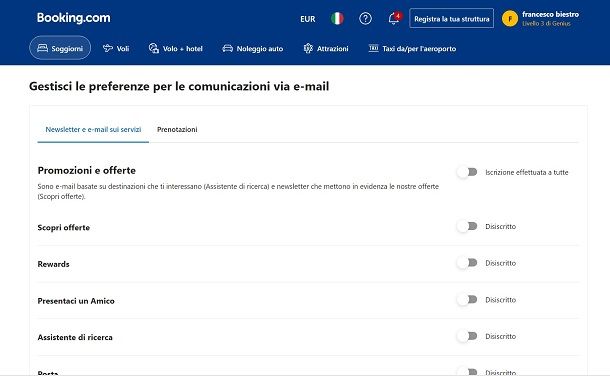
Task: Toggle the Scopri offerte switch
Action: (467, 226)
